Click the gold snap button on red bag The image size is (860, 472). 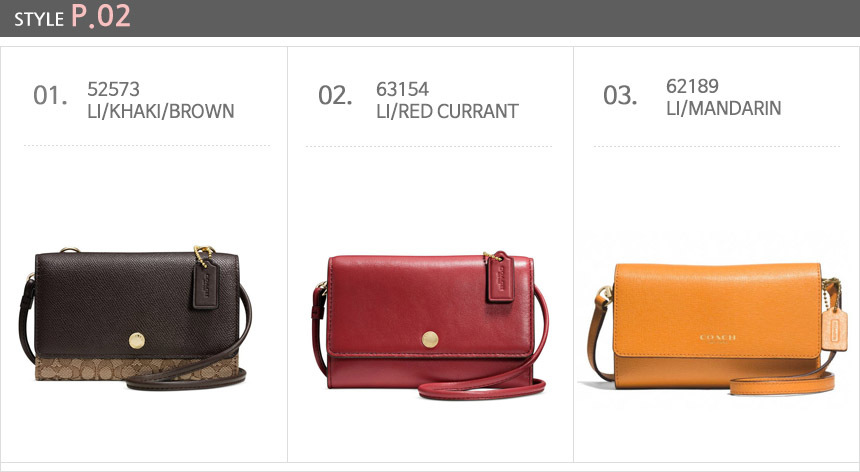(x=430, y=339)
